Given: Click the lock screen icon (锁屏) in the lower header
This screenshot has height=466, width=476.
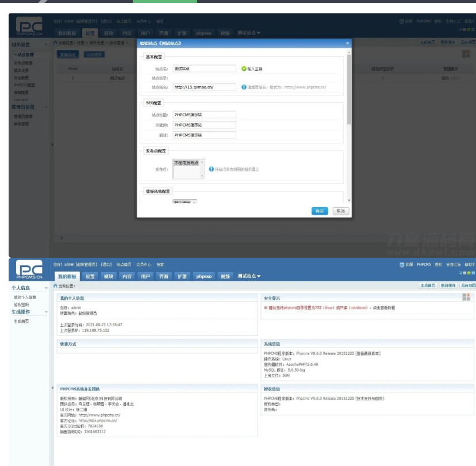Looking at the screenshot, I should tap(403, 264).
